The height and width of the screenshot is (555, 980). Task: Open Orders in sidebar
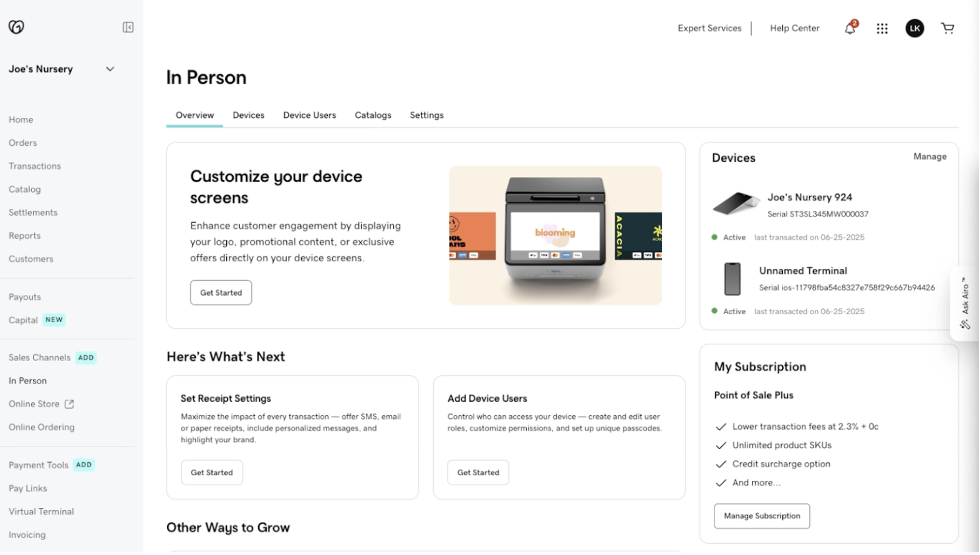[x=23, y=143]
